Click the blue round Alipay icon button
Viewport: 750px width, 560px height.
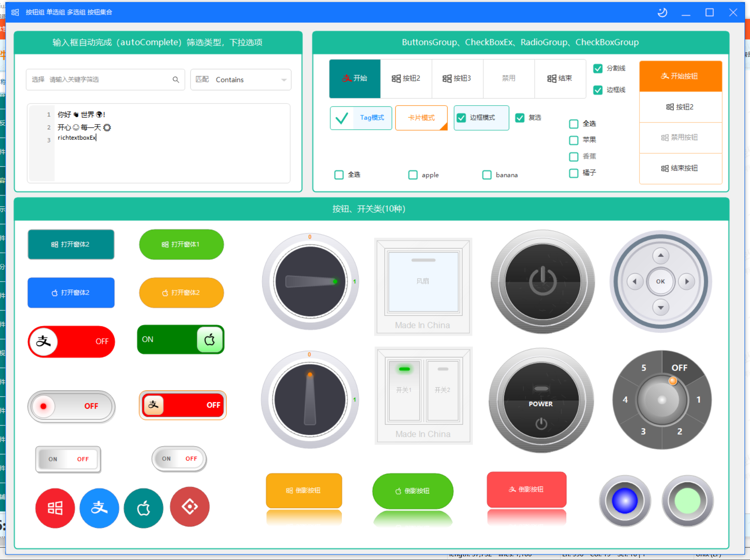(99, 508)
